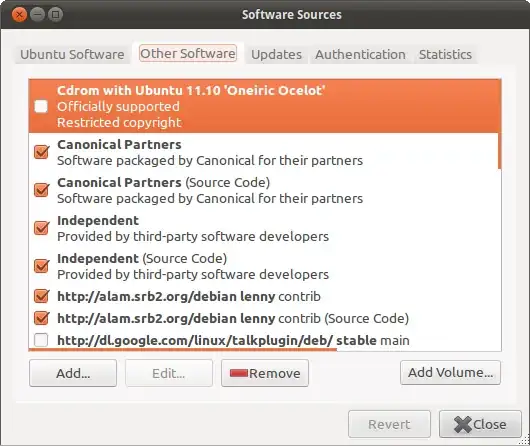Click the Add Volume... button
This screenshot has width=530, height=446.
pos(450,372)
